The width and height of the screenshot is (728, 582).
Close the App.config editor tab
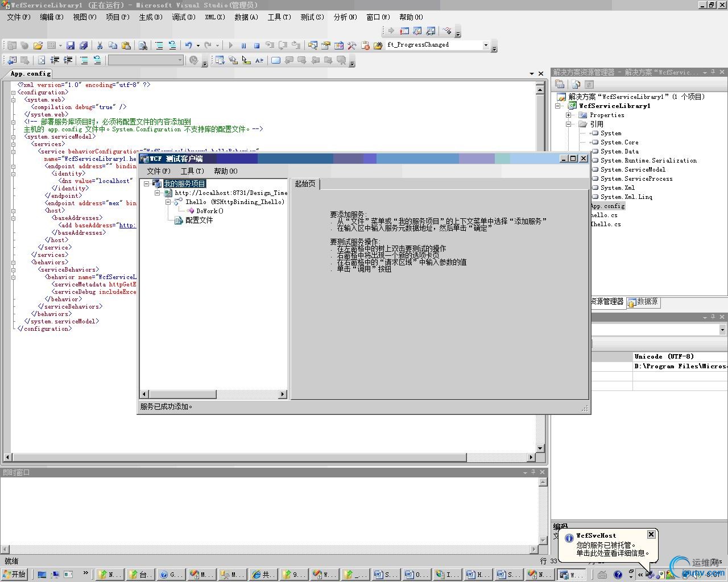pos(541,73)
